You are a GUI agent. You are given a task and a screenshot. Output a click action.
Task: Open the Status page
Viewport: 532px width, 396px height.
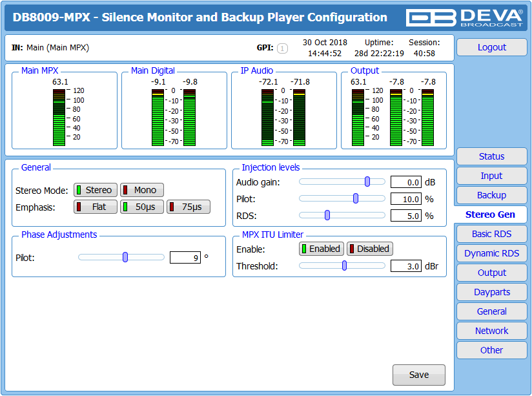tap(491, 156)
